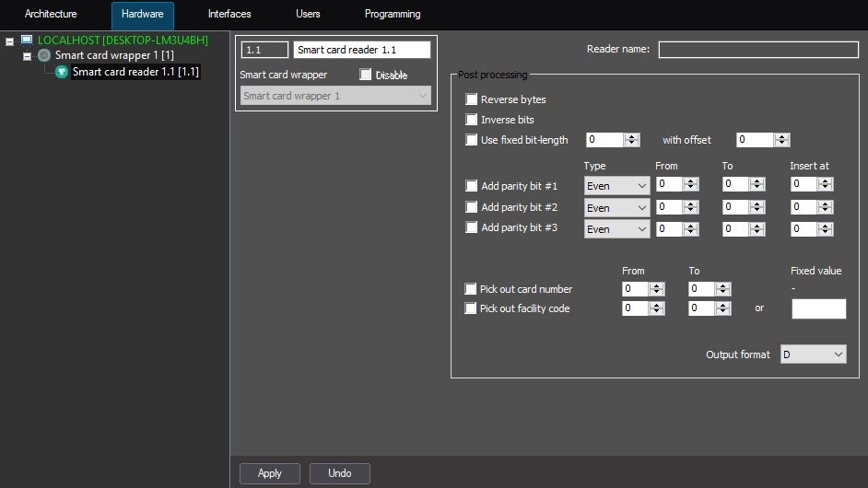Open the parity bit #1 Type dropdown
Screen dimensions: 868x488
pyautogui.click(x=616, y=186)
